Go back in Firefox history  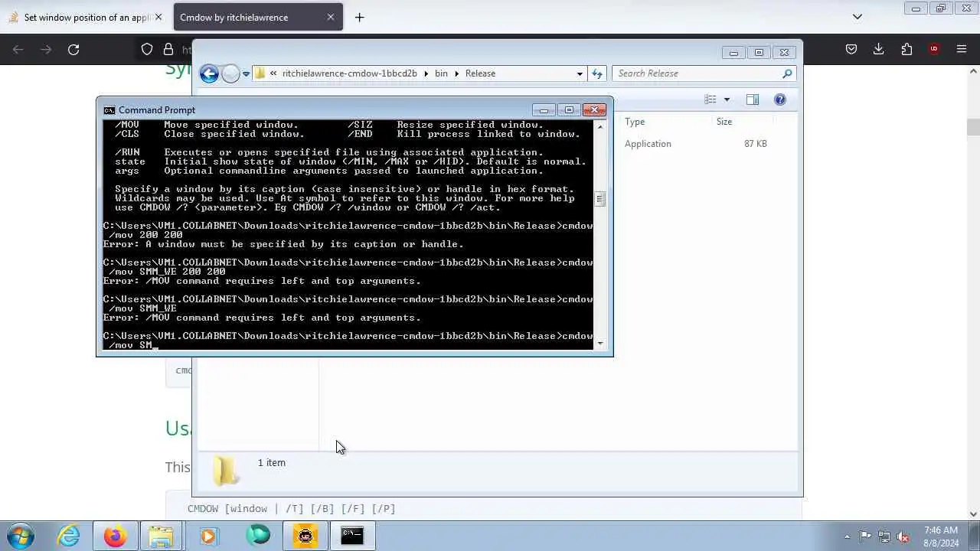pyautogui.click(x=18, y=49)
